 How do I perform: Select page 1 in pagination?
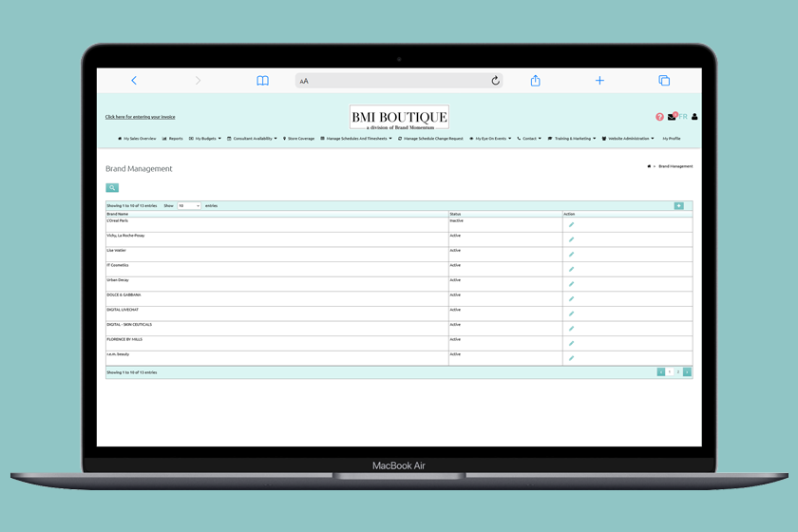click(x=669, y=372)
